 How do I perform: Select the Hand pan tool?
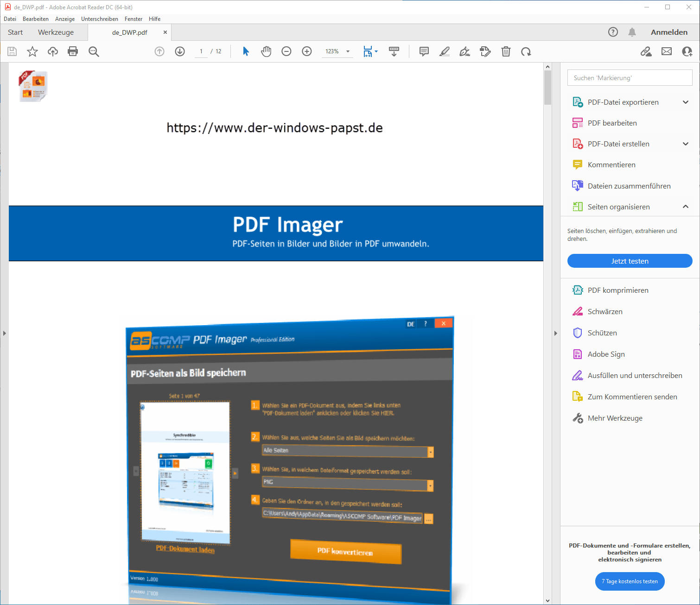click(x=266, y=51)
